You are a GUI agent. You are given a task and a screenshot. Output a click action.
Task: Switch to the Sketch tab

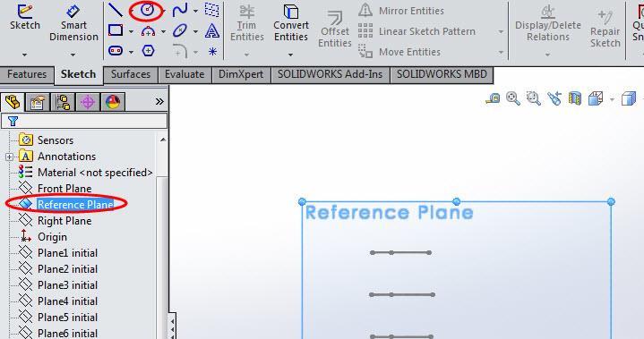78,74
